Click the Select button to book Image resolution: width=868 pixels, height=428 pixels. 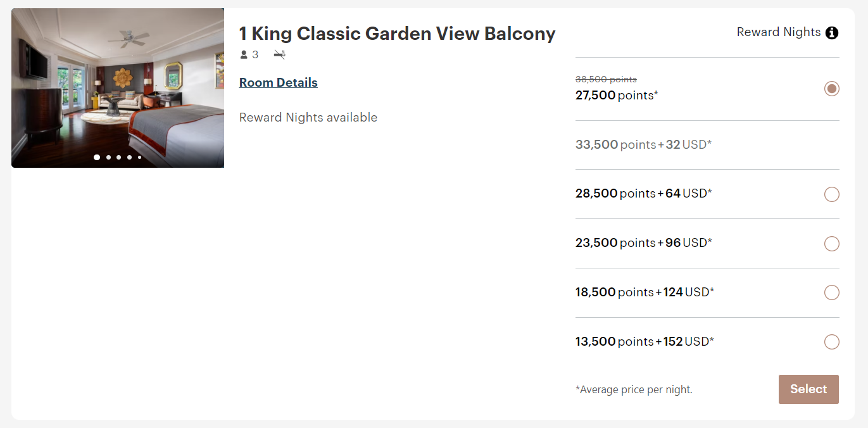808,389
